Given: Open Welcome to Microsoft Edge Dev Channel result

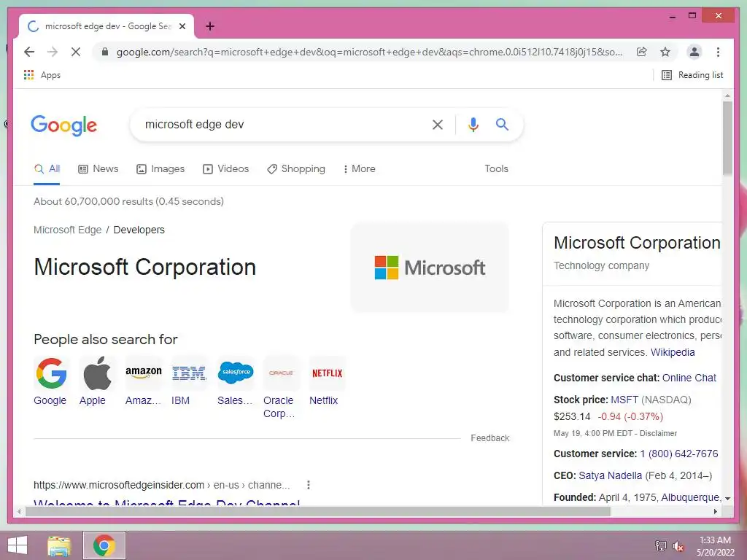Looking at the screenshot, I should (x=167, y=502).
